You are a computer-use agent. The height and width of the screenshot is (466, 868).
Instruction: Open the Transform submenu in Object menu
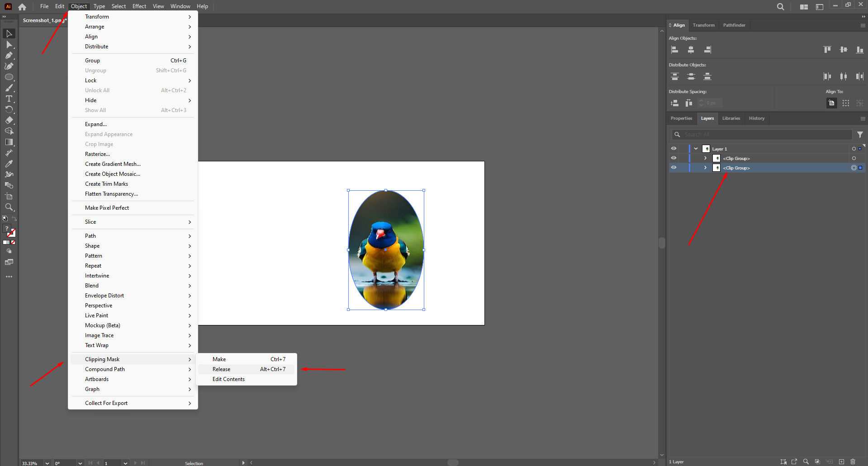[x=97, y=17]
